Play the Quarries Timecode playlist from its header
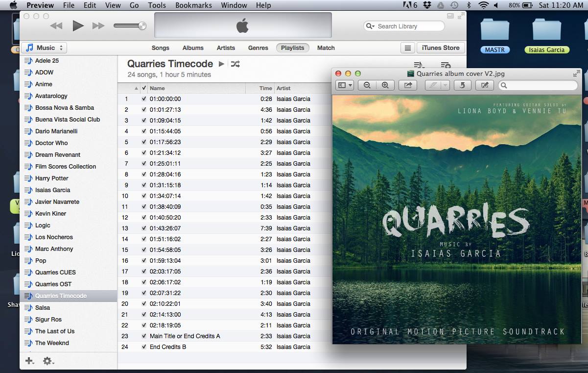The image size is (588, 373). (221, 64)
